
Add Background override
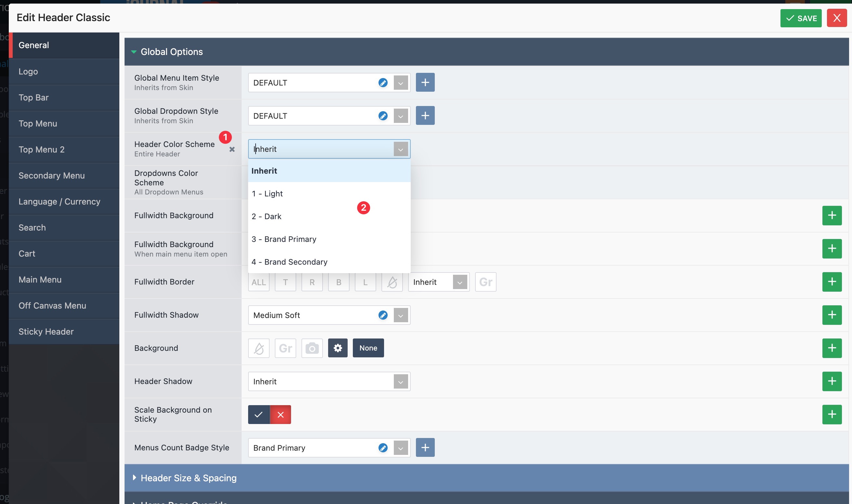(x=832, y=348)
